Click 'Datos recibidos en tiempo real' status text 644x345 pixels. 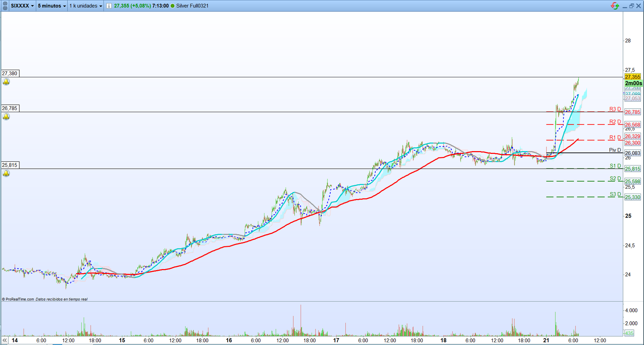click(62, 299)
